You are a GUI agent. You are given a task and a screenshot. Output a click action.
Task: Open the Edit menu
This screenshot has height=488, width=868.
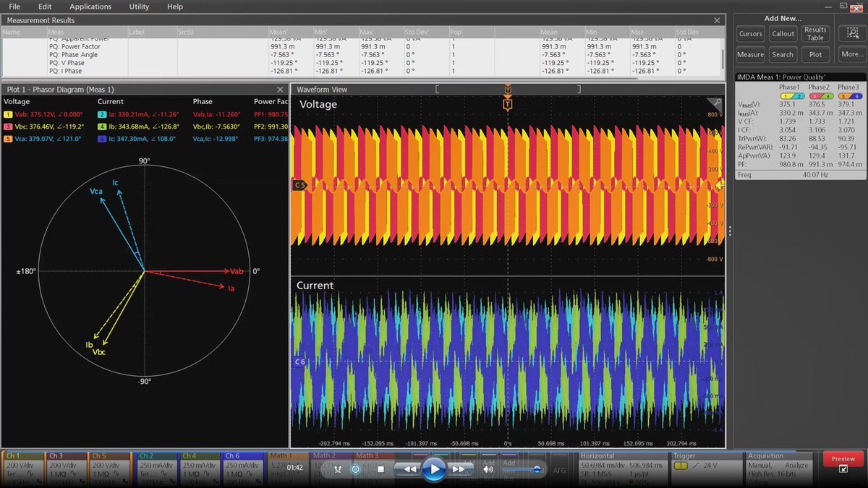click(x=45, y=7)
